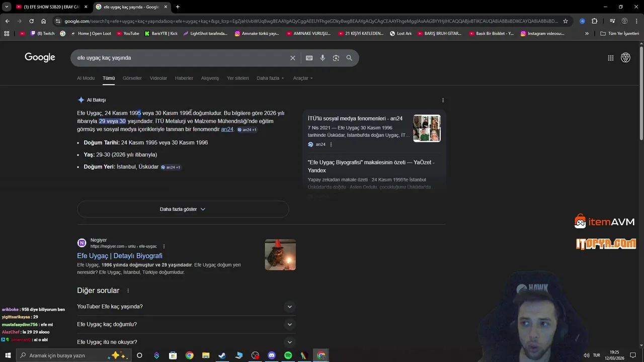This screenshot has height=362, width=644.
Task: Open the browser extensions puzzle icon
Action: tap(595, 21)
